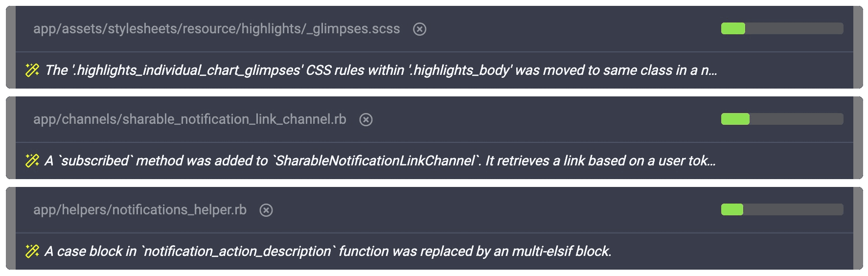Click the right gray edge of the sharable_notification_link_channel.rb card

(858, 138)
